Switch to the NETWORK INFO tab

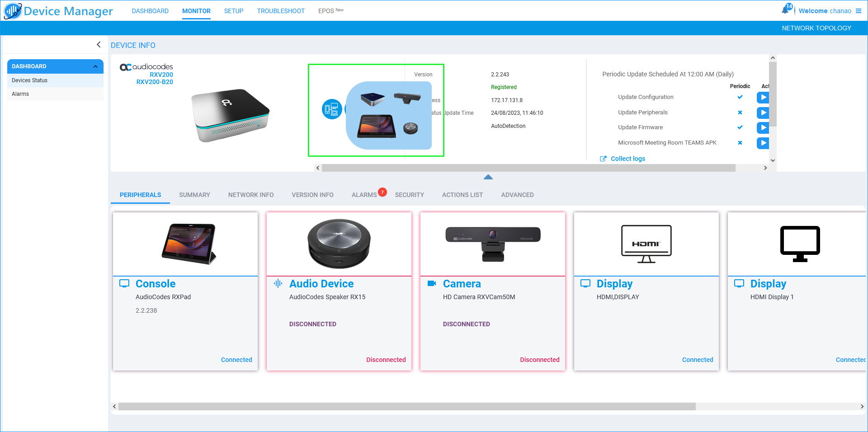coord(251,195)
